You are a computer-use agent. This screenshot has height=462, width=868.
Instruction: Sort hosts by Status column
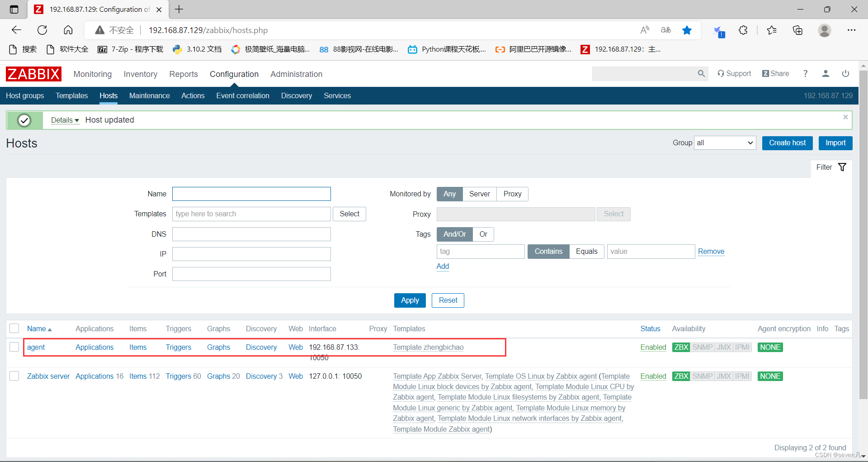click(x=650, y=329)
